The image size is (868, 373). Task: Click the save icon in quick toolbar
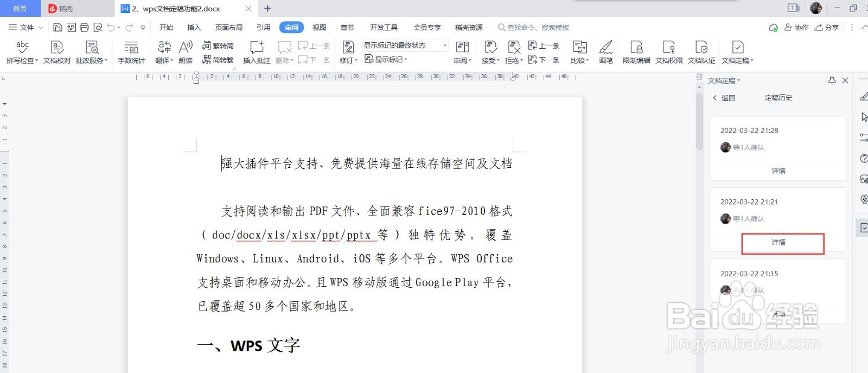(58, 27)
